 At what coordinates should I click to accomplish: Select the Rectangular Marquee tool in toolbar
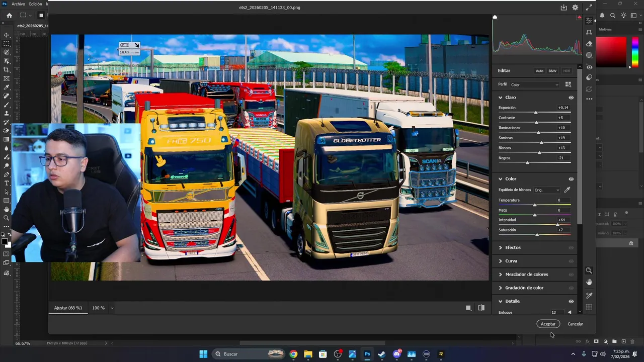point(7,44)
